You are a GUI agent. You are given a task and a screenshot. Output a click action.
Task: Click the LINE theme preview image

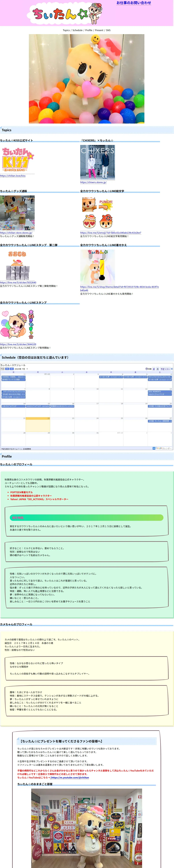[x=98, y=267]
